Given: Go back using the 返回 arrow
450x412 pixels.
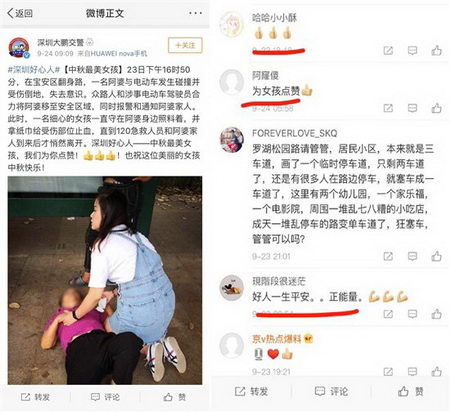Looking at the screenshot, I should (x=20, y=13).
